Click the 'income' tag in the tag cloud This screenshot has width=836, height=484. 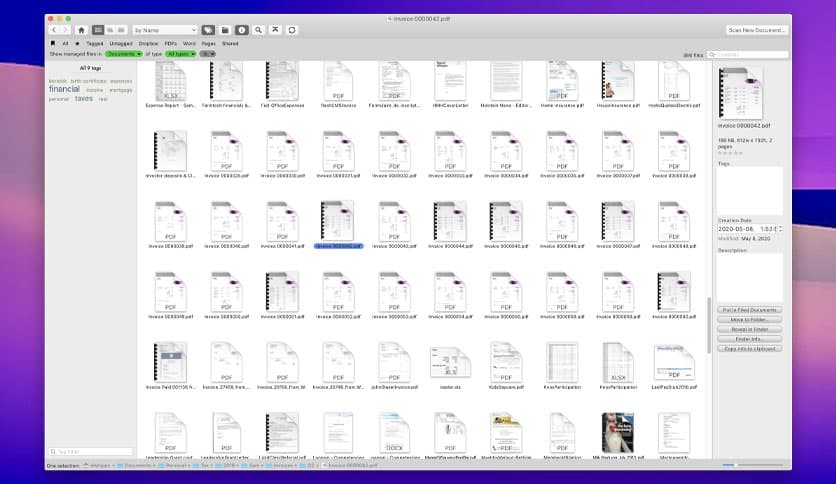pos(94,90)
